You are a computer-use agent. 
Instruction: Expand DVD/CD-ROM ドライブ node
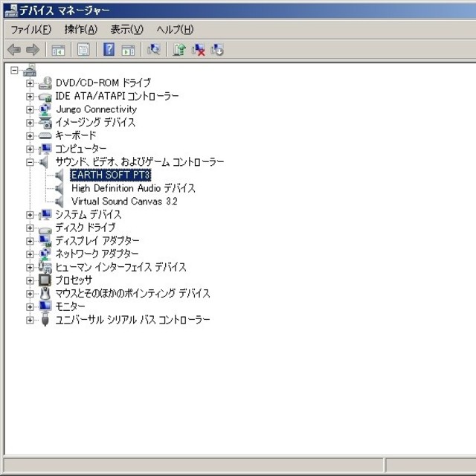pos(30,83)
